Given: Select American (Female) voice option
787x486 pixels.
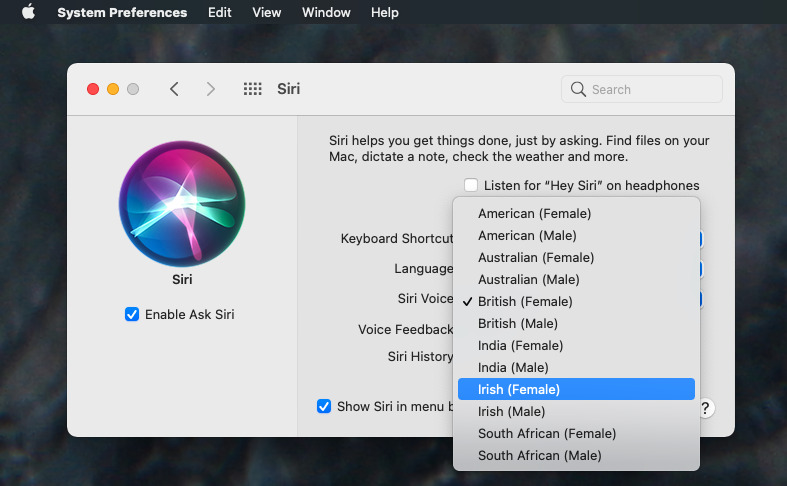Looking at the screenshot, I should pyautogui.click(x=534, y=213).
